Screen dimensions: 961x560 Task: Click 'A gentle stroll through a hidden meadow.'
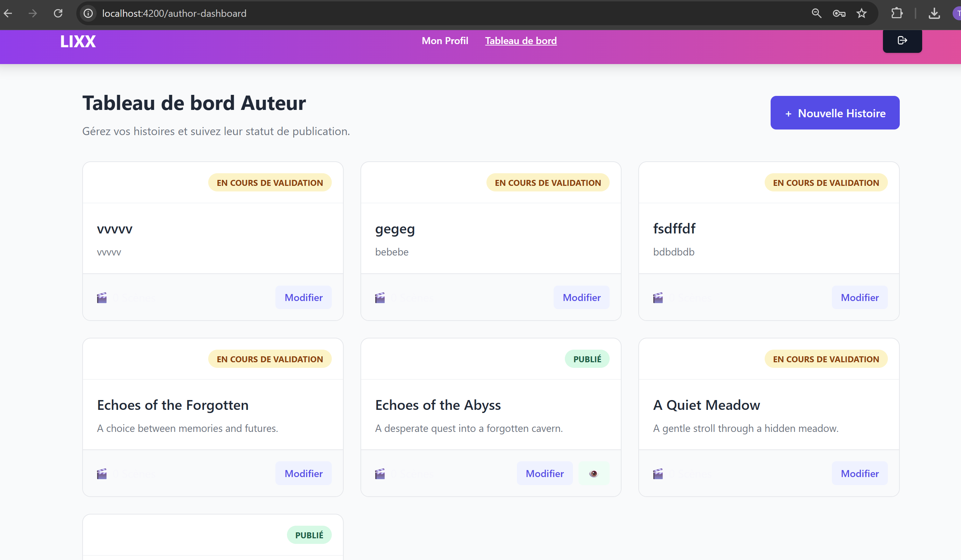coord(745,428)
